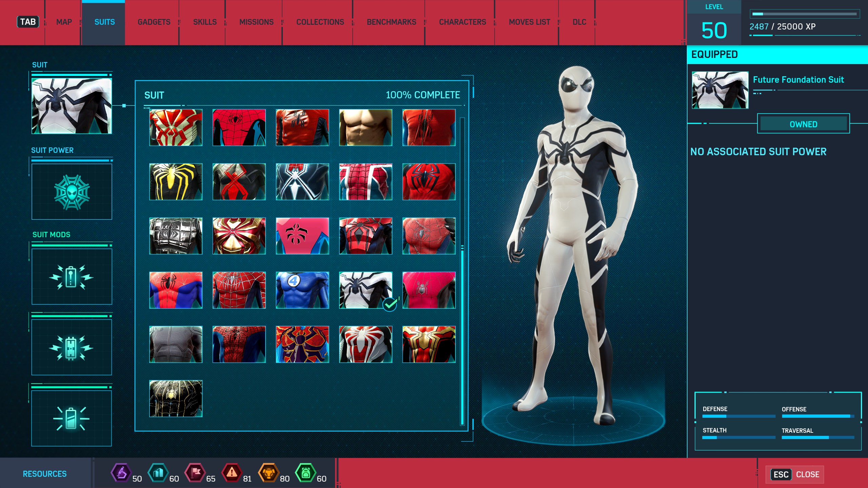The height and width of the screenshot is (488, 868).
Task: Click the OWNED status button
Action: point(803,124)
